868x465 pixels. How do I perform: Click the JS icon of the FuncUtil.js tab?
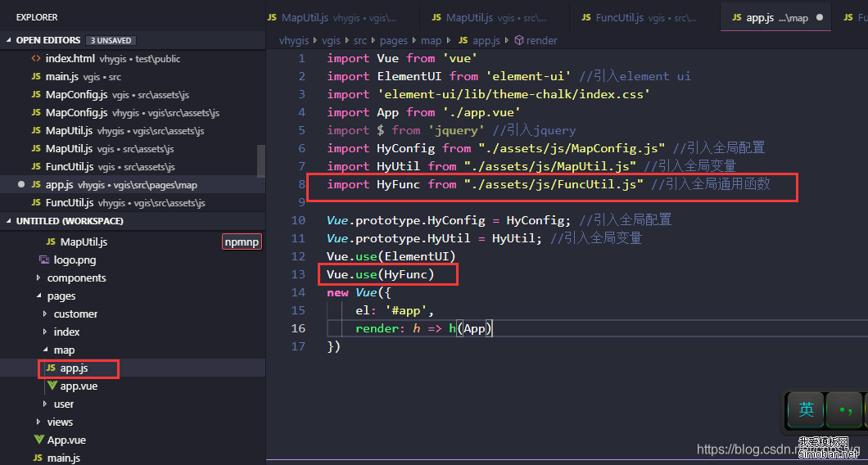(585, 18)
